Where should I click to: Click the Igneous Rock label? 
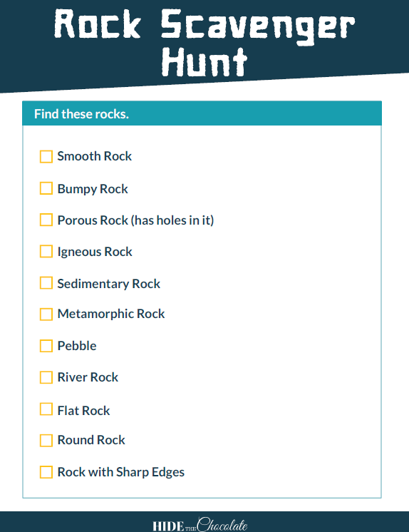(x=95, y=252)
